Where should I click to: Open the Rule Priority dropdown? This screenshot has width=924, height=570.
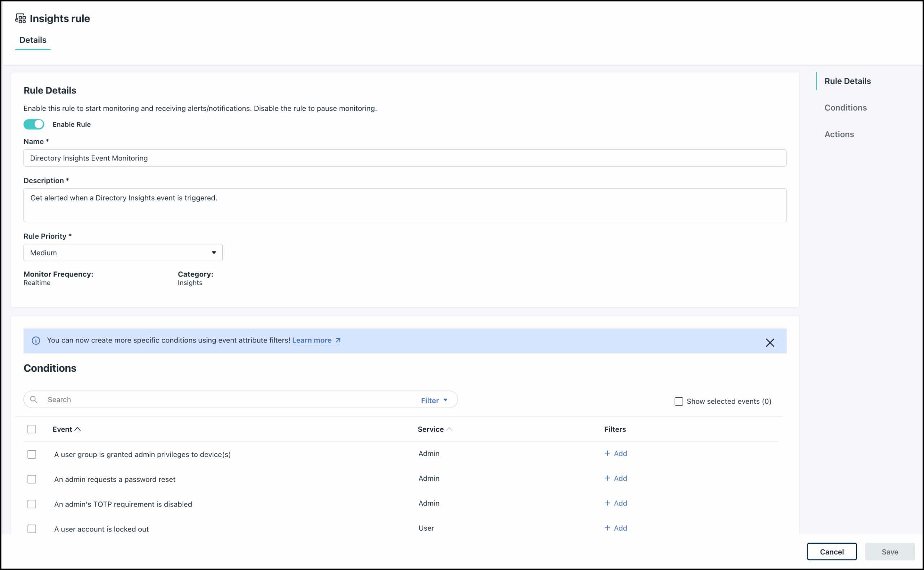(x=123, y=253)
